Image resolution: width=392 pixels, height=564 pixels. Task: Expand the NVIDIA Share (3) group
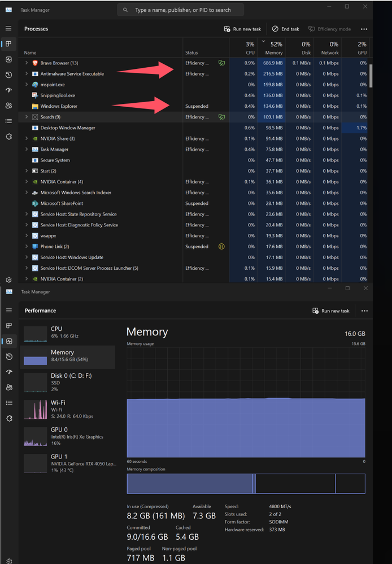point(27,138)
